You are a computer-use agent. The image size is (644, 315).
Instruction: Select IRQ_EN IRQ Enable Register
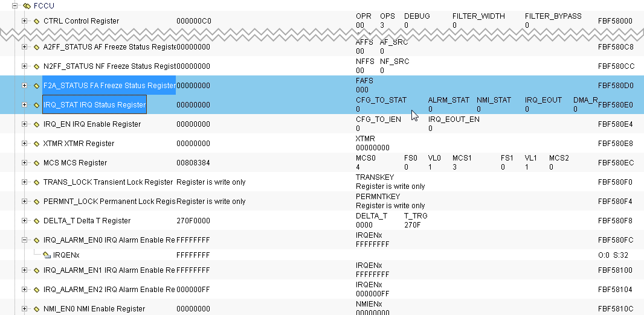[92, 124]
